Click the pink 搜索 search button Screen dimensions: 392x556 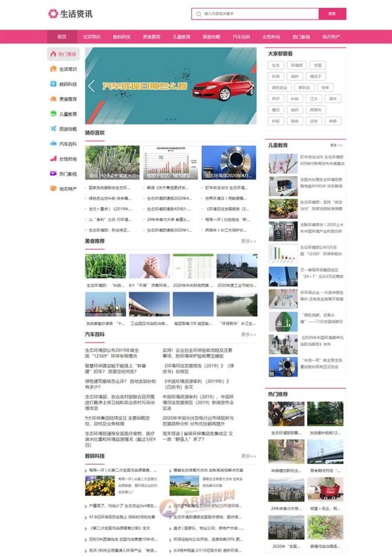click(x=332, y=14)
